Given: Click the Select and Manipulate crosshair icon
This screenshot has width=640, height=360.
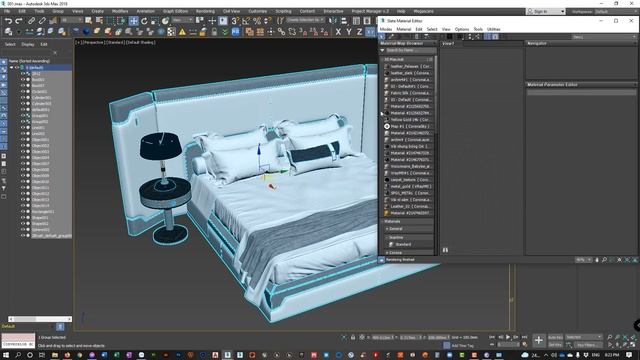Looking at the screenshot, I should pos(212,21).
